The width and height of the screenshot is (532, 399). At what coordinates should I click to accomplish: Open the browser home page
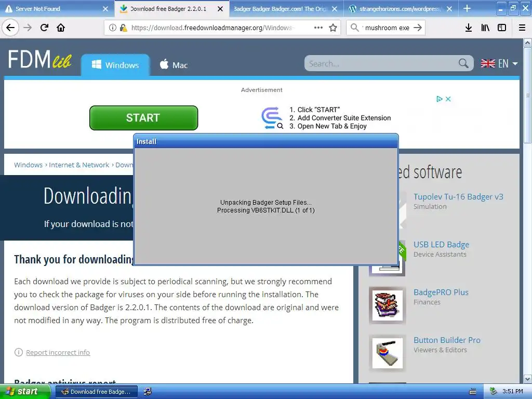tap(61, 28)
